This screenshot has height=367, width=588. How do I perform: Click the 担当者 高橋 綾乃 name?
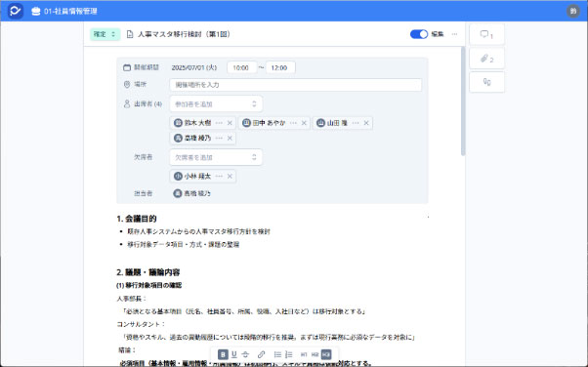(x=197, y=193)
